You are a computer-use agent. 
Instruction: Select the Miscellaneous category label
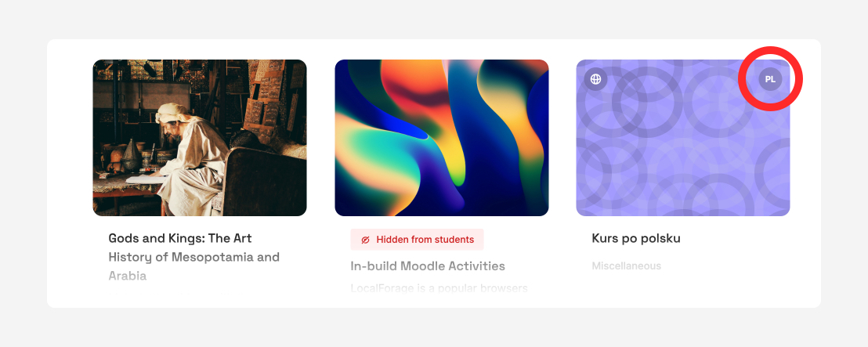tap(626, 266)
